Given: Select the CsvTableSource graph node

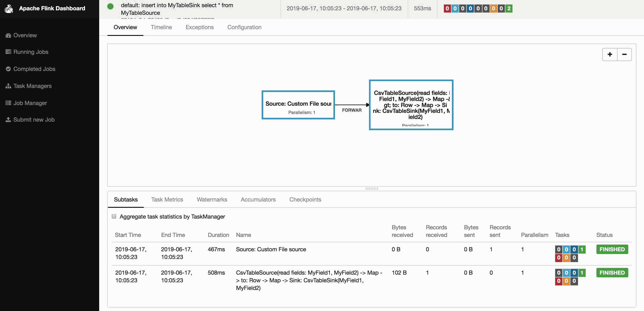Looking at the screenshot, I should coord(411,105).
